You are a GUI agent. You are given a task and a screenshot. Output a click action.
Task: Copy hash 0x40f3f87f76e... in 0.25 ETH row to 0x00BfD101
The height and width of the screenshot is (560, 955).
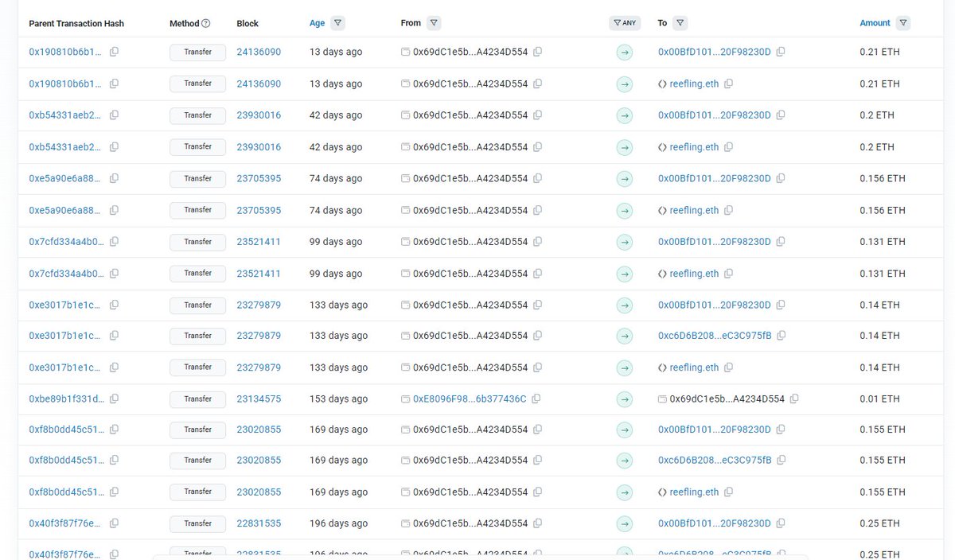point(114,523)
